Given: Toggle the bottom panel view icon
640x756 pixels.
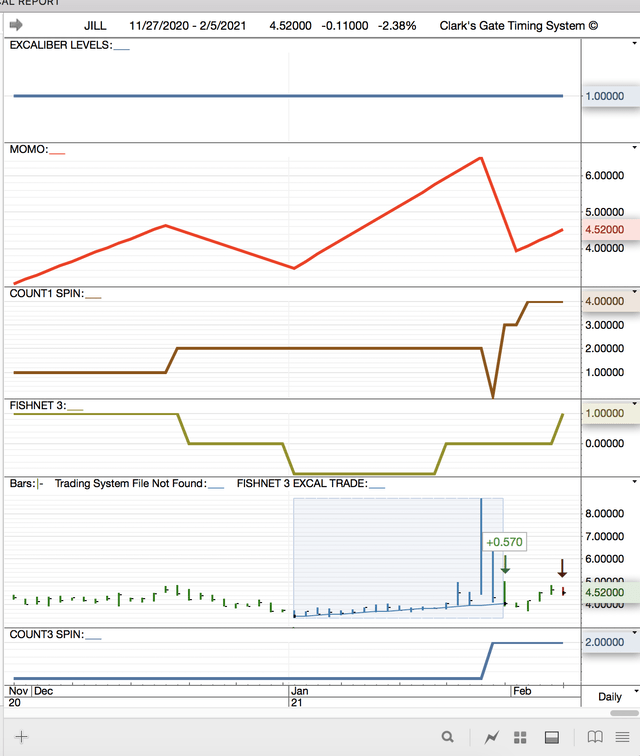Looking at the screenshot, I should click(x=552, y=737).
